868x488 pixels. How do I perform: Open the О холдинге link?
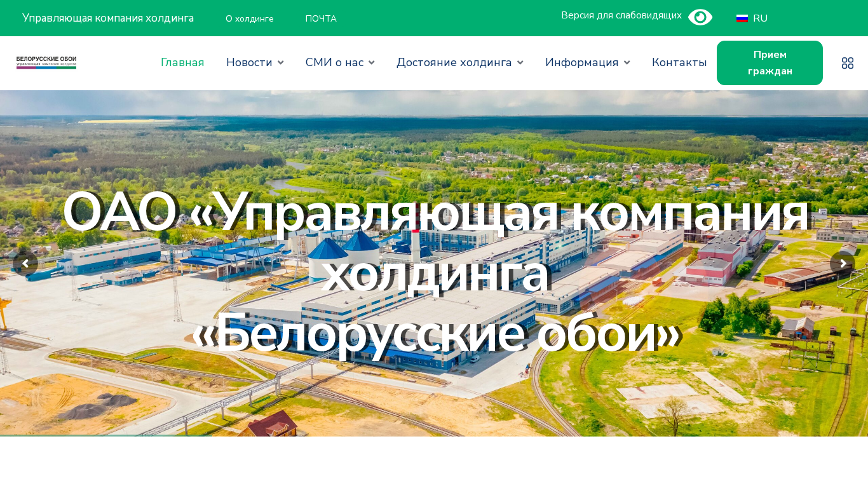click(x=250, y=18)
